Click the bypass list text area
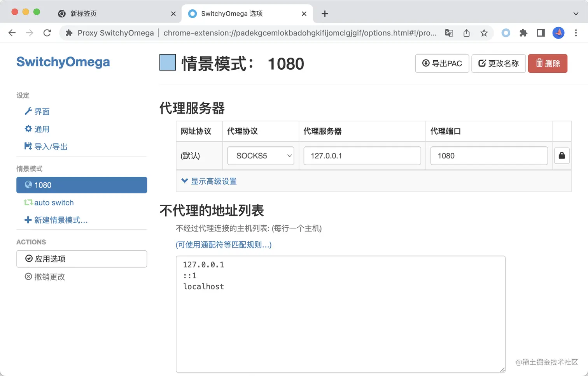The image size is (588, 376). point(341,314)
